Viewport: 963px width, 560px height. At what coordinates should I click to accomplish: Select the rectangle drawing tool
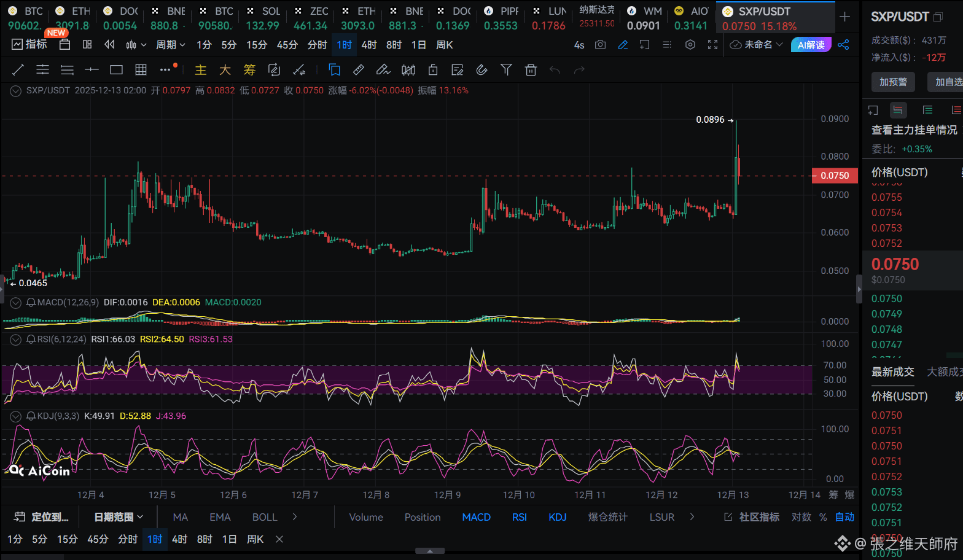116,70
